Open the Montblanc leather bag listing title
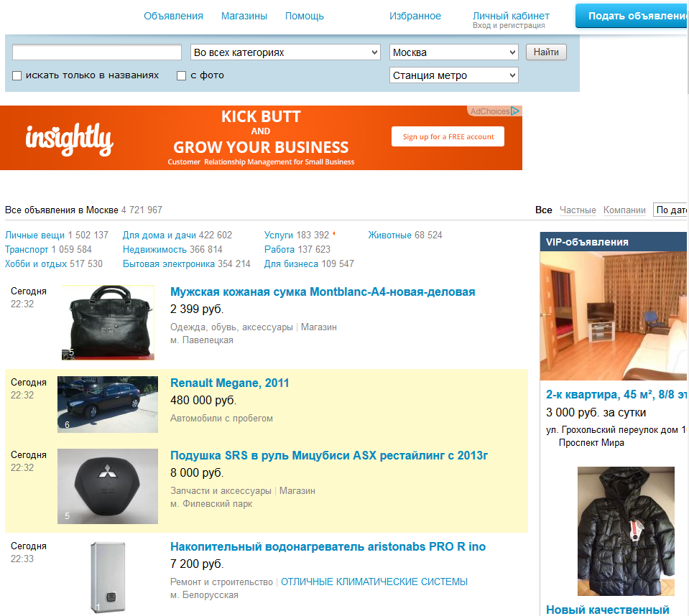Screen dimensions: 689x616 tap(323, 291)
